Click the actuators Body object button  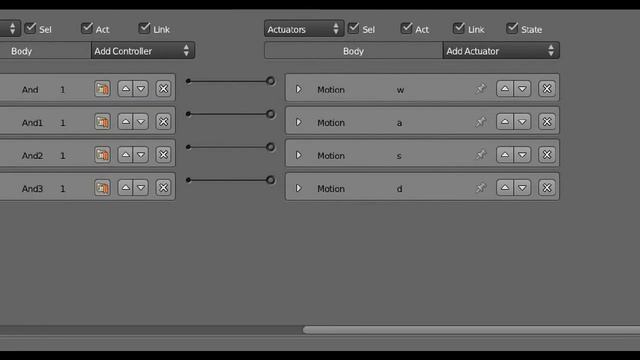click(353, 51)
